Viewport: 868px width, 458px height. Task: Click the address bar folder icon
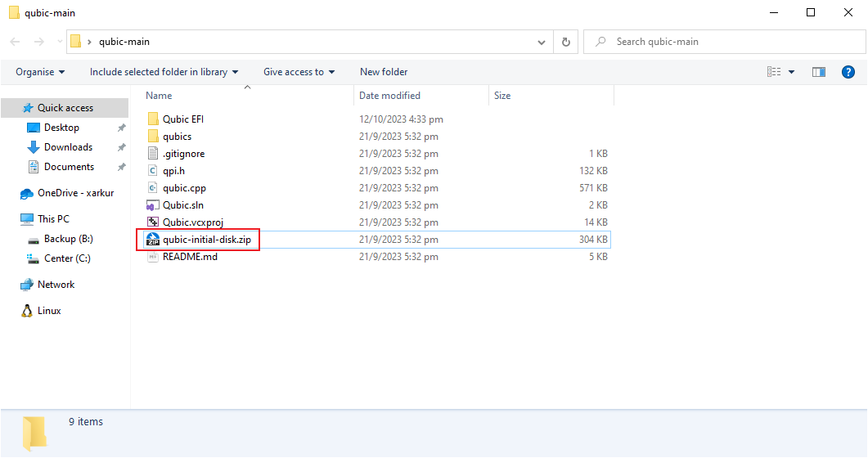[x=76, y=42]
